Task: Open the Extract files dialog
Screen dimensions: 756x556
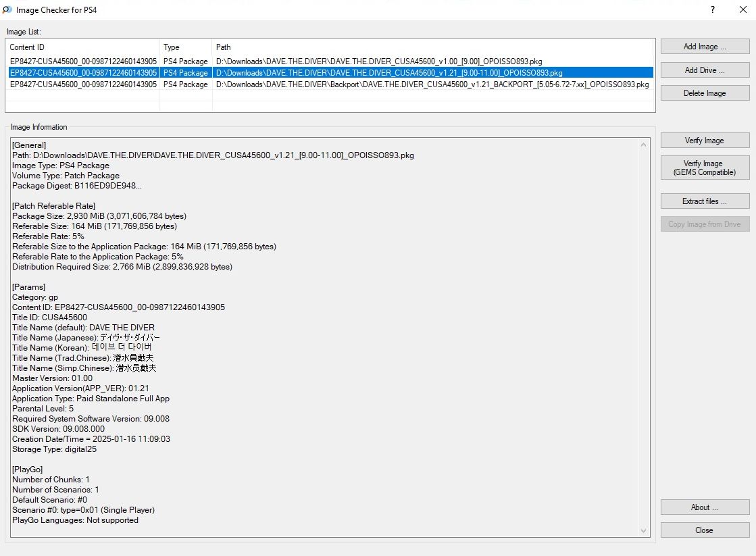Action: click(705, 201)
